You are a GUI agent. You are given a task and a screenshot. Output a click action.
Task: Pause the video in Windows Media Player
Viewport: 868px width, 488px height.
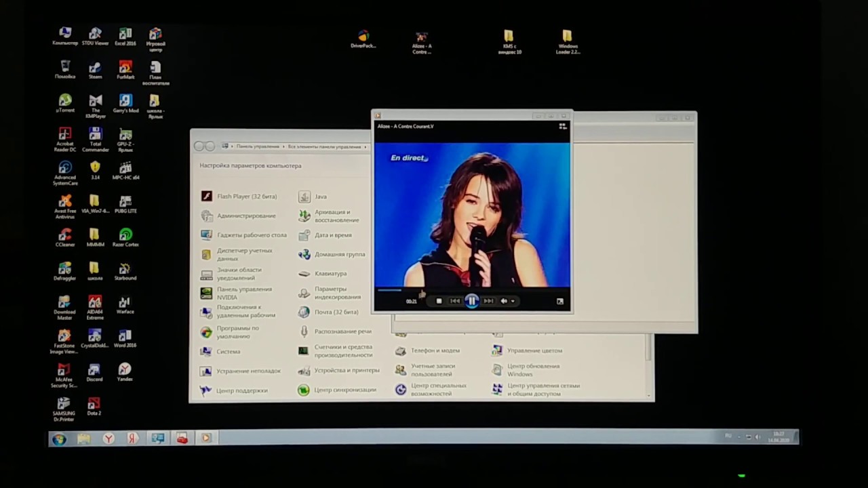pyautogui.click(x=472, y=301)
